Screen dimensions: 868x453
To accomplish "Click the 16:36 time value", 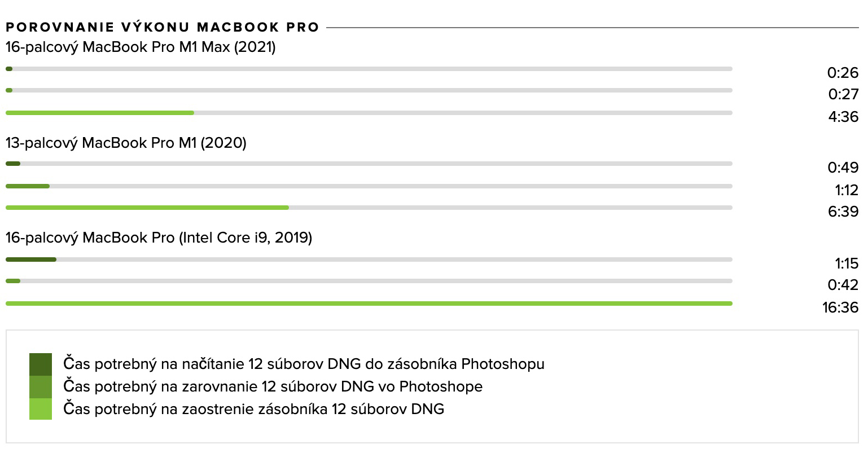I will tap(840, 307).
